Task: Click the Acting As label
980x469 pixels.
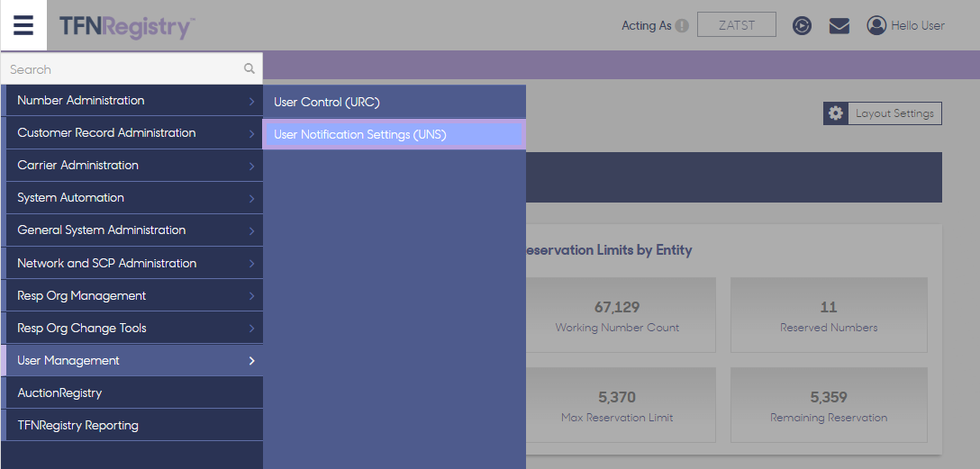Action: [x=646, y=25]
